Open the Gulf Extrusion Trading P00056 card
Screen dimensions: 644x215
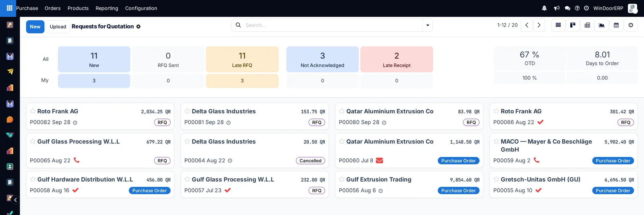tap(409, 184)
